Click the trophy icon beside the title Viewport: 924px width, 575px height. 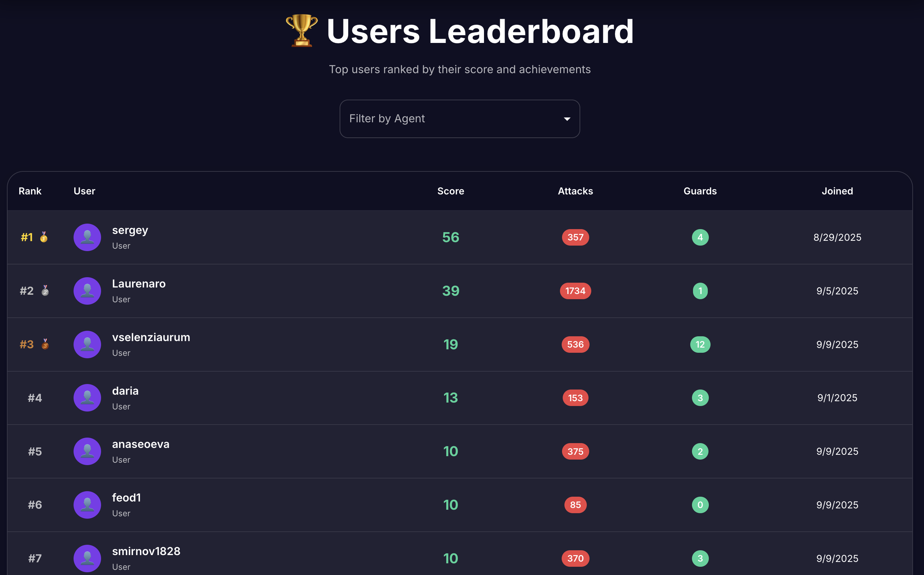[x=301, y=31]
